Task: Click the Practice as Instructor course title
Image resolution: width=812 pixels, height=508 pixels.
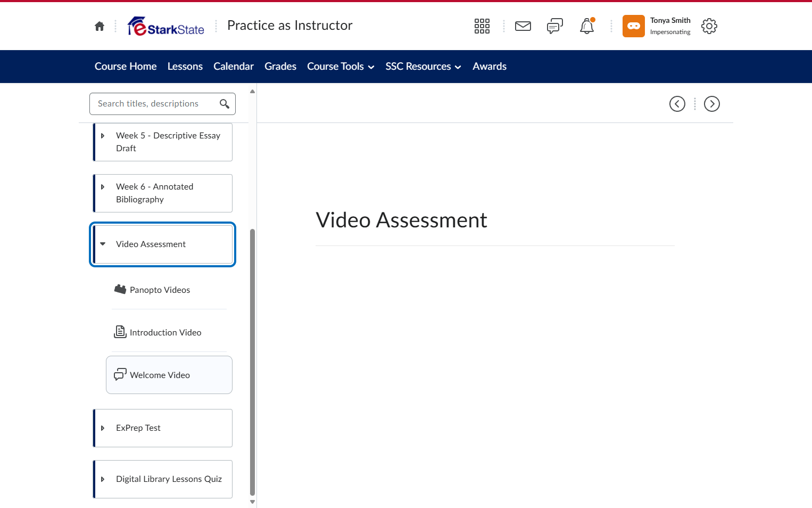Action: (290, 26)
